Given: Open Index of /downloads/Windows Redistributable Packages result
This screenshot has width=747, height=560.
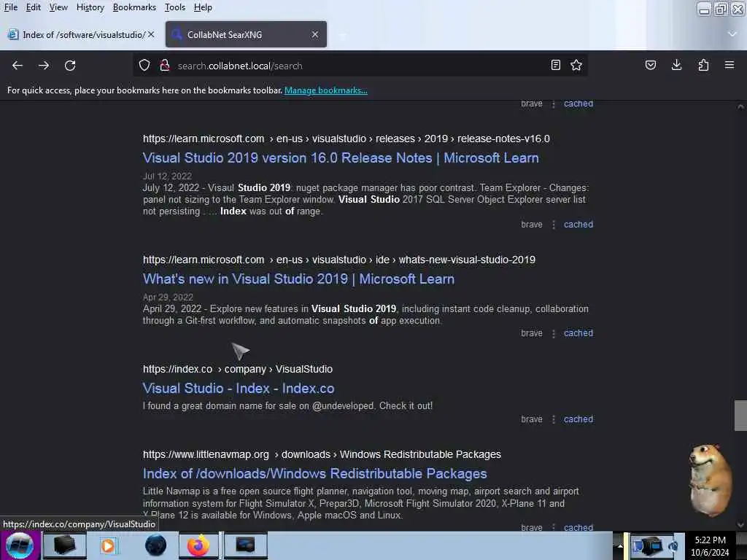Looking at the screenshot, I should click(315, 473).
